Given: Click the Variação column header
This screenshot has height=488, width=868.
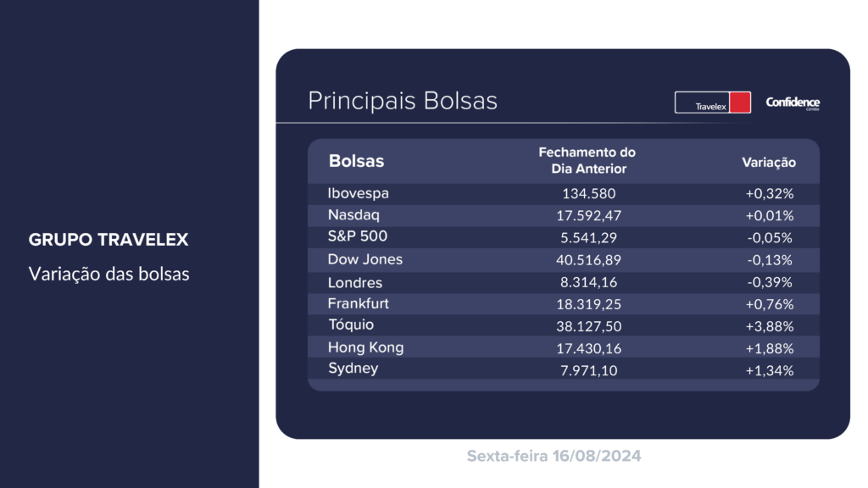Looking at the screenshot, I should (769, 162).
